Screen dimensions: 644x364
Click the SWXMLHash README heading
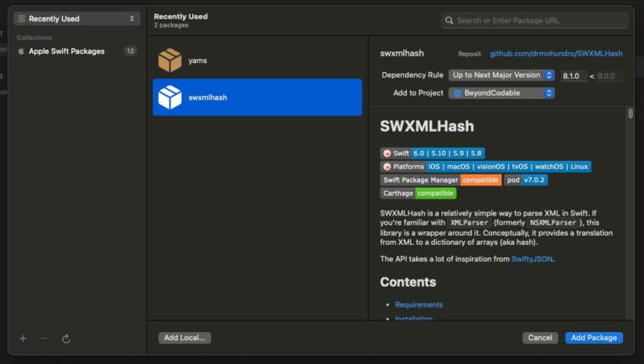(427, 126)
